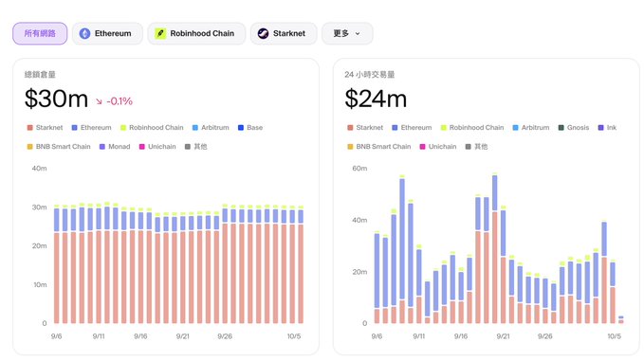Select the 所有網路 tab
The image size is (644, 361).
pos(40,34)
